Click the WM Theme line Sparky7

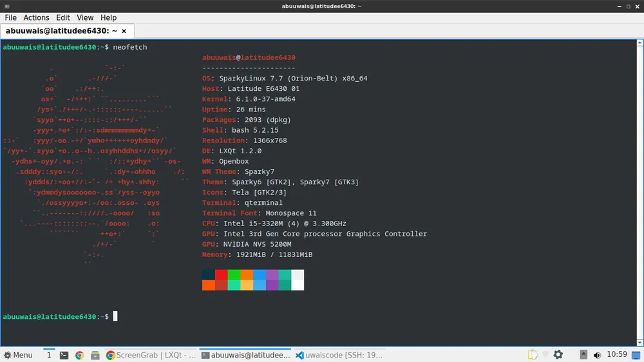tap(238, 172)
